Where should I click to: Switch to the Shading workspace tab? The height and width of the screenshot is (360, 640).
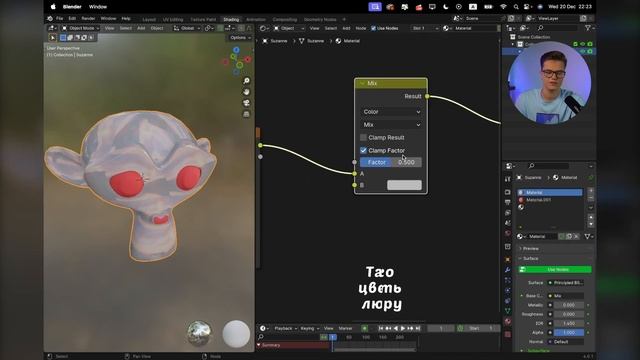pos(231,19)
